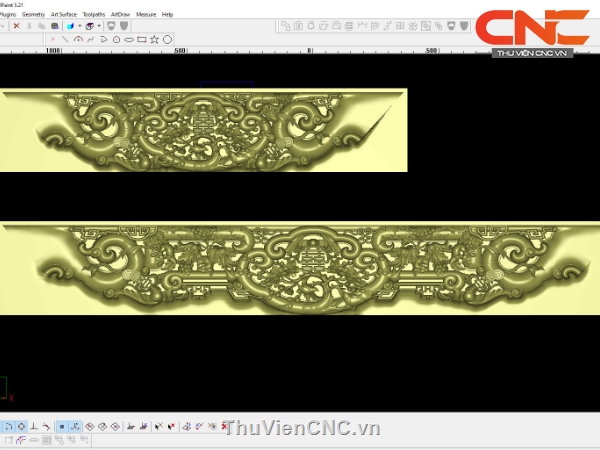Open the shaded-view cube dropdown arrow
Screen dimensions: 600x450
point(98,26)
